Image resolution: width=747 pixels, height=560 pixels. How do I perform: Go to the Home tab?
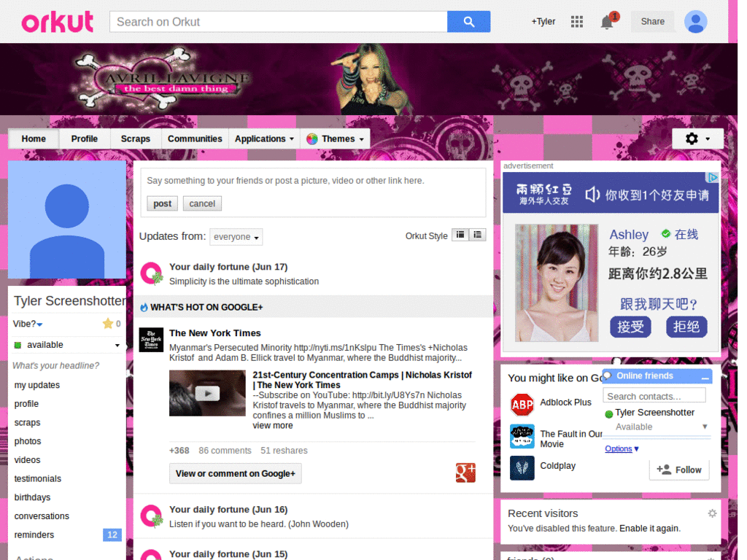(34, 139)
